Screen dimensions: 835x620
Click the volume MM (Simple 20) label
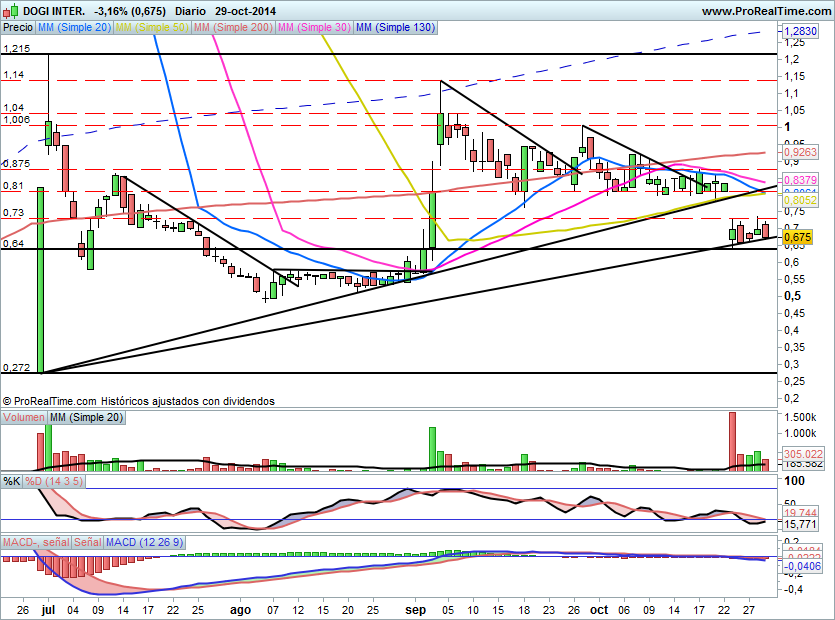87,417
